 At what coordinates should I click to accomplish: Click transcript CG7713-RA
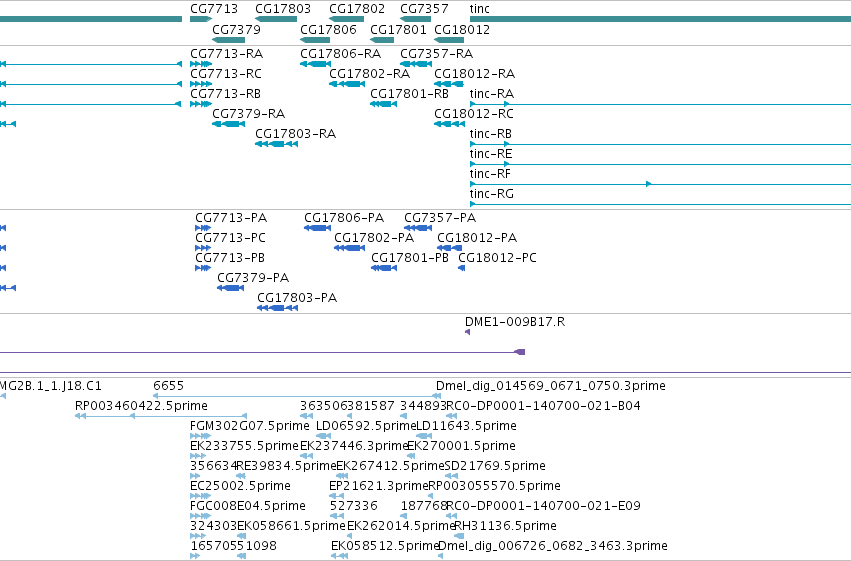[x=226, y=54]
